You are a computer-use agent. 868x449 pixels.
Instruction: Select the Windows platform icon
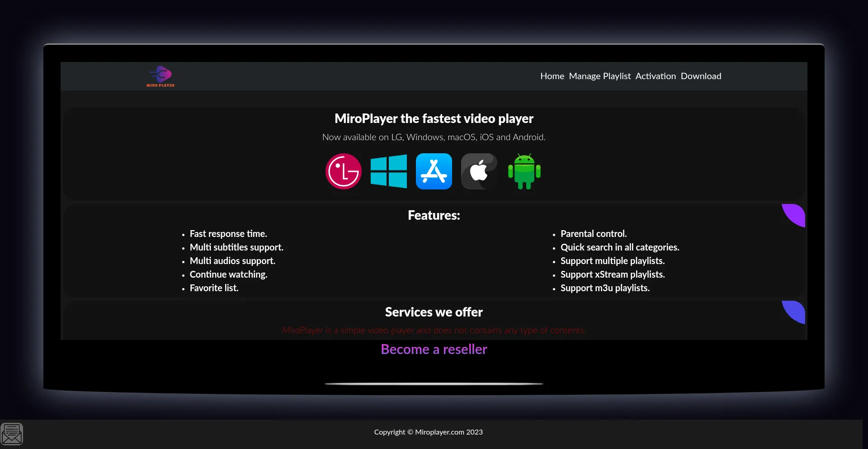(x=389, y=171)
